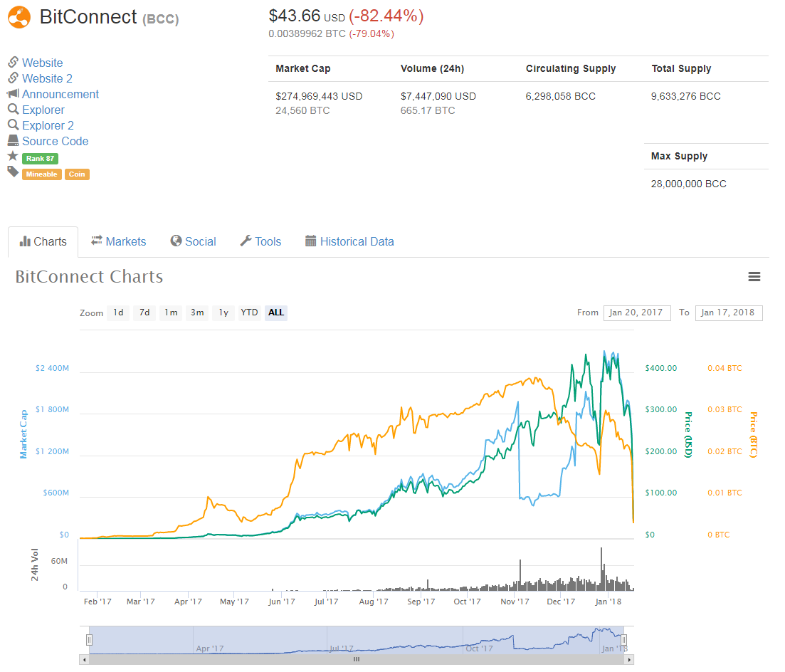Set chart zoom to ALL

[x=276, y=313]
